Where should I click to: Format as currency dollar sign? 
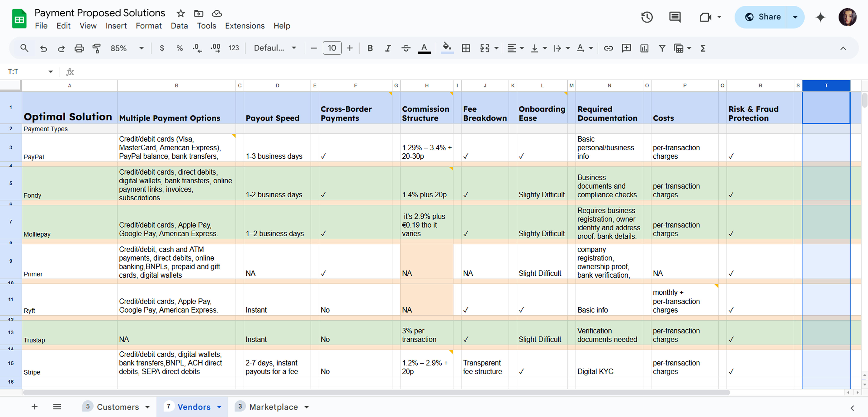[x=162, y=48]
